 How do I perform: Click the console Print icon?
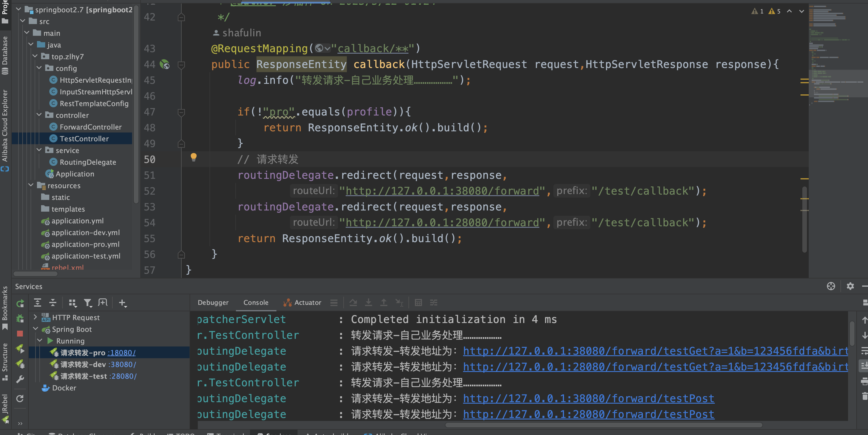tap(864, 381)
